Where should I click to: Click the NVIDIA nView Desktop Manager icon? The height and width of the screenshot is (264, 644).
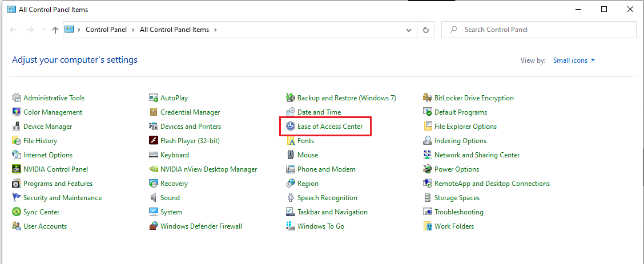click(154, 169)
